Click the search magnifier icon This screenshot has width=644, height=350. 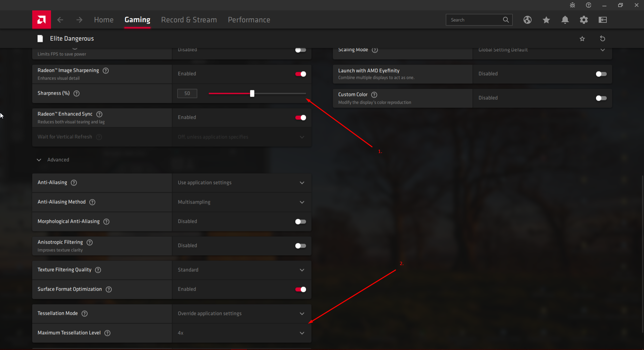click(x=506, y=20)
